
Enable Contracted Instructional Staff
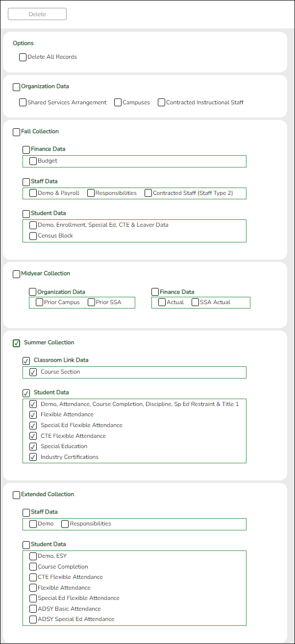point(161,102)
